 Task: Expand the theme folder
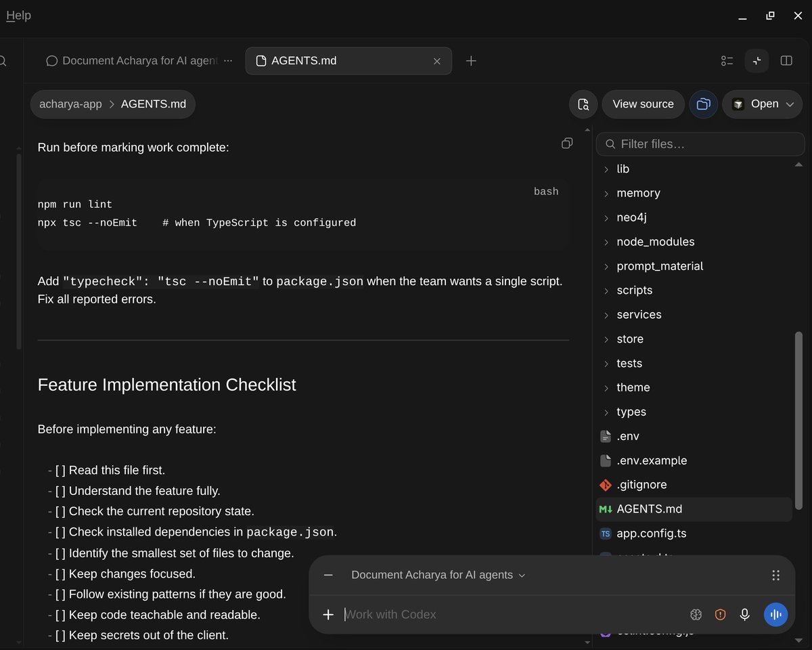[x=694, y=387]
